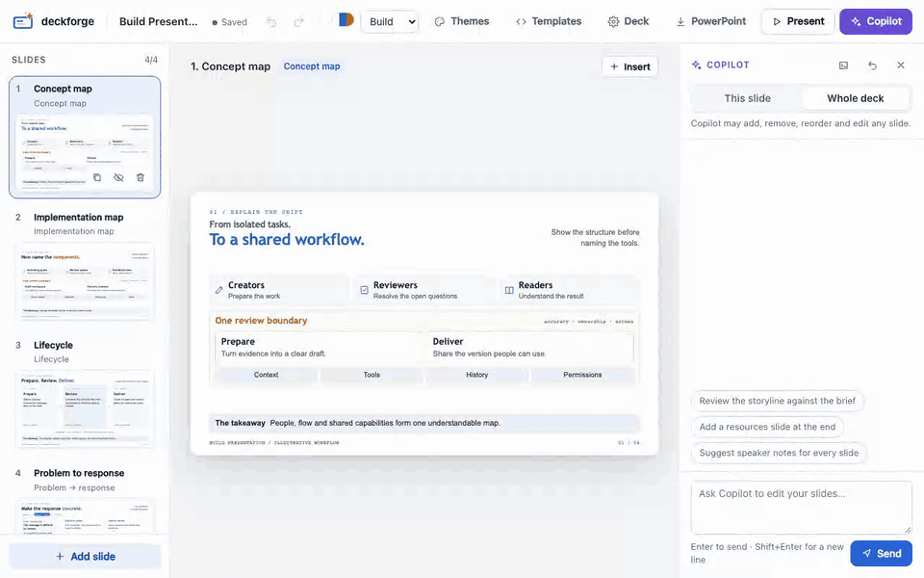Select the 'From isolated tasks.' text
Image resolution: width=924 pixels, height=578 pixels.
[249, 224]
